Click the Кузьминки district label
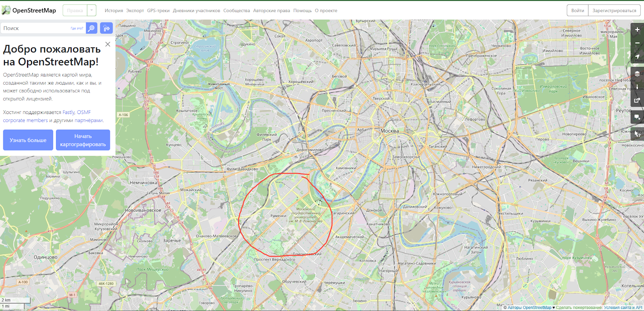 pyautogui.click(x=541, y=221)
